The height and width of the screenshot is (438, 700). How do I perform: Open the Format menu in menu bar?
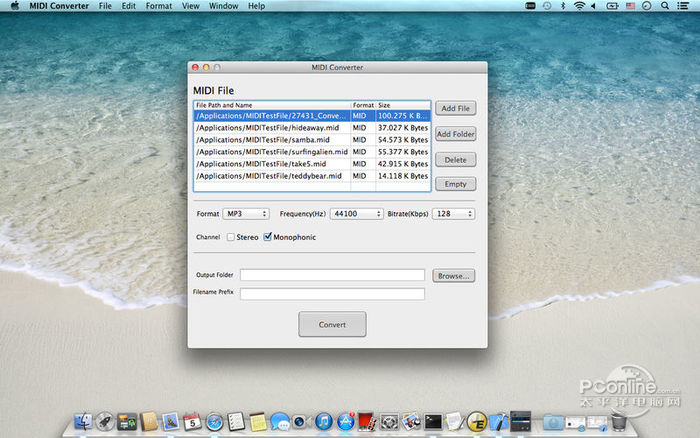[158, 6]
